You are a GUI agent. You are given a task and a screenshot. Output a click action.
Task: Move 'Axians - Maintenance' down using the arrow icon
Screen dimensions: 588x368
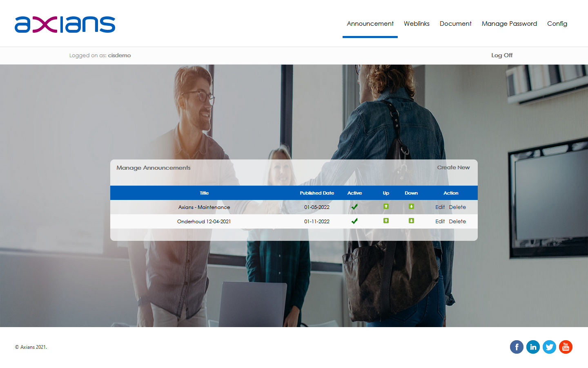[x=411, y=207]
